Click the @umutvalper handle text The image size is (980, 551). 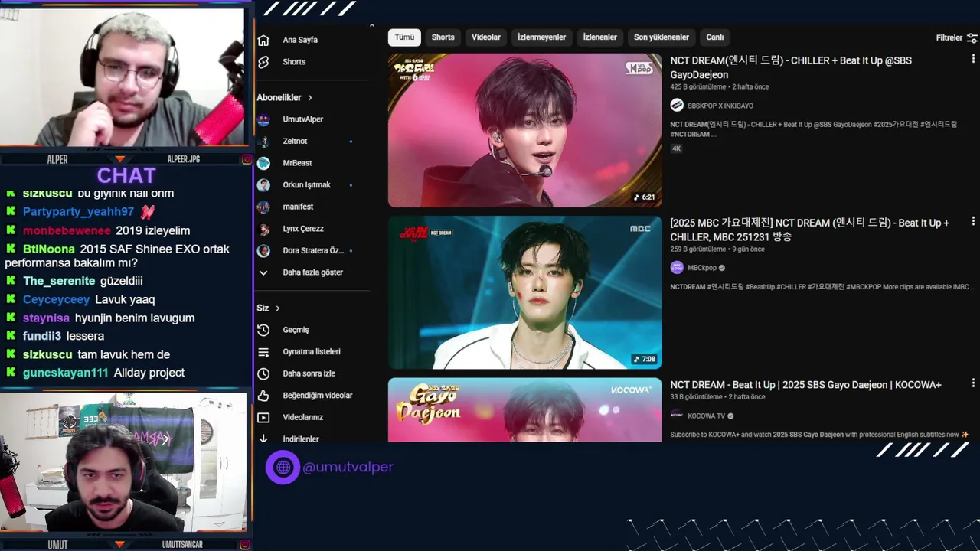pos(348,467)
